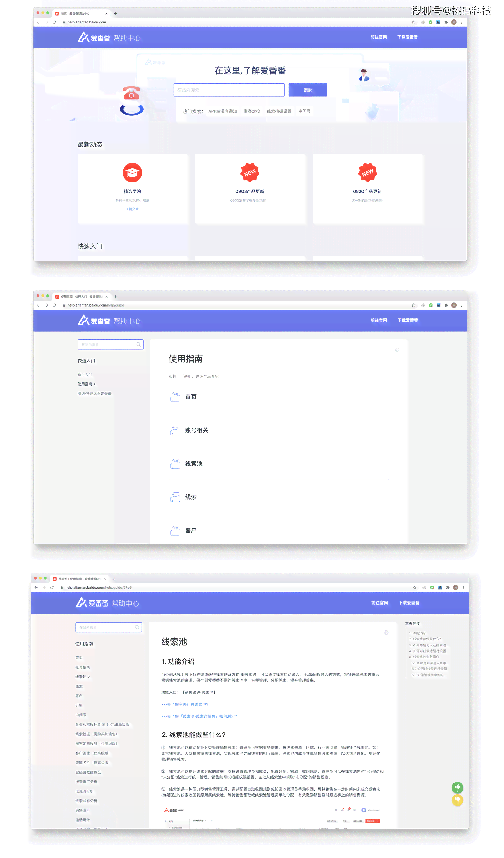
Task: Reload the 使用指南 guide browser window
Action: 54,305
